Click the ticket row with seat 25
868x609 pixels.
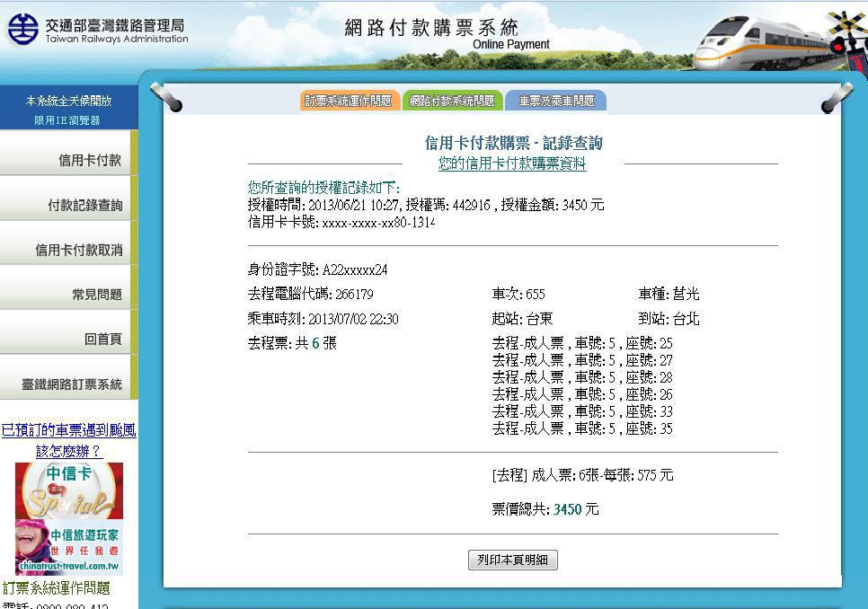click(x=582, y=343)
